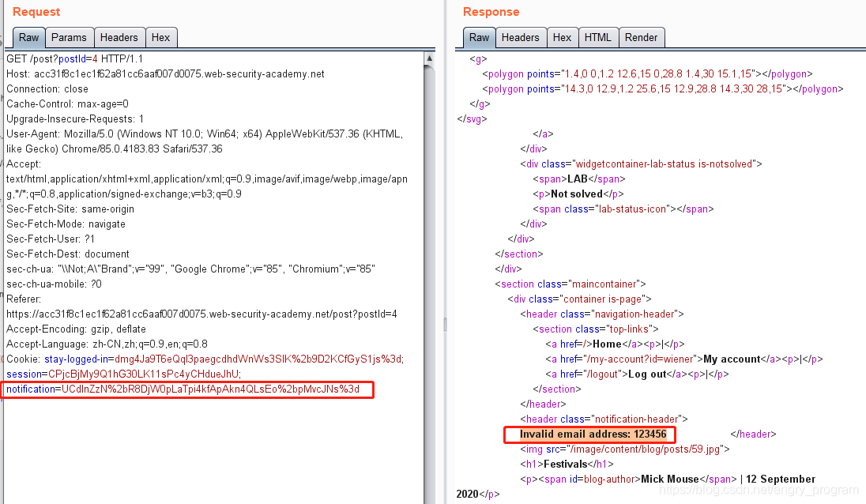866x504 pixels.
Task: Click the sec-ch-ua header line
Action: click(x=190, y=269)
